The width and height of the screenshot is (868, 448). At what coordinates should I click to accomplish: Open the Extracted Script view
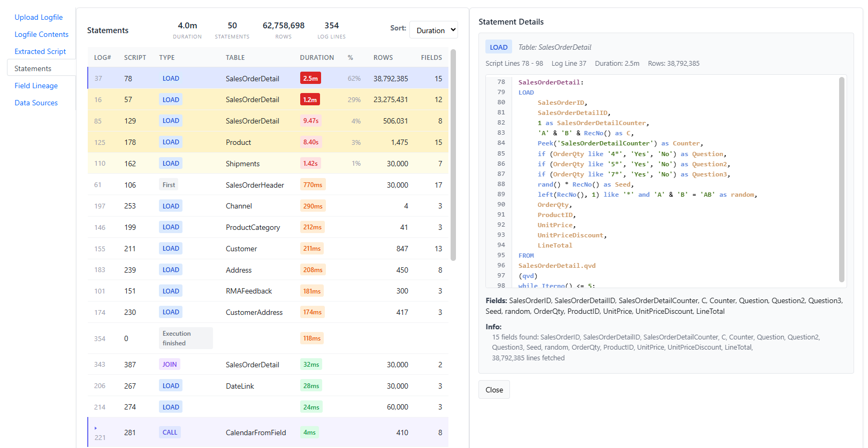(40, 51)
